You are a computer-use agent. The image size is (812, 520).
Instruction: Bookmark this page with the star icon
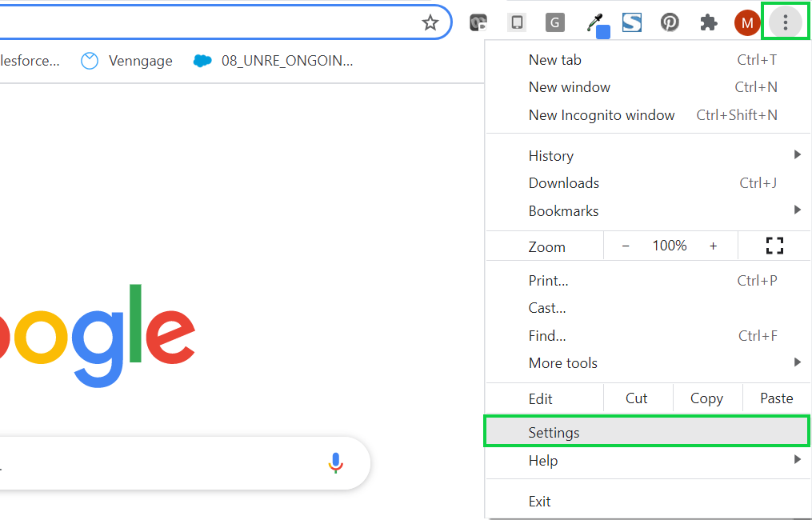(x=430, y=22)
